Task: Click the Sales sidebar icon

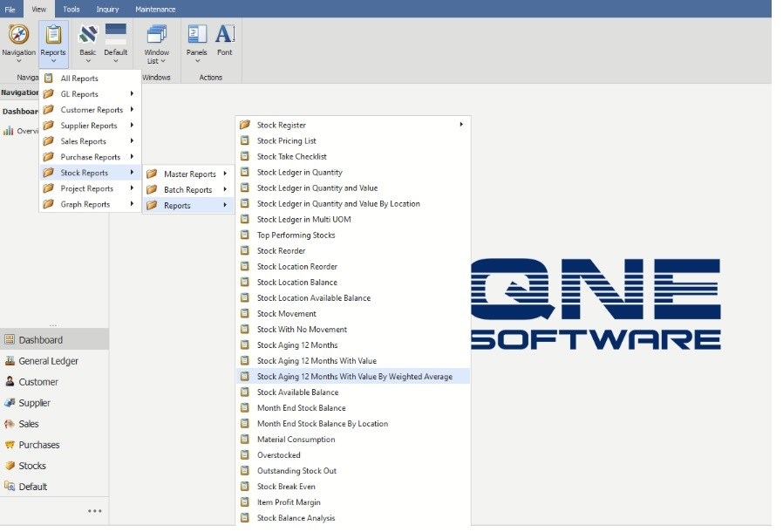Action: (x=10, y=424)
